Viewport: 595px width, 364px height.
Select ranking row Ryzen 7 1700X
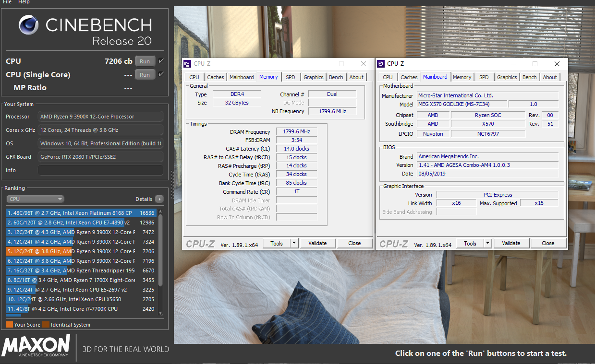click(x=81, y=280)
